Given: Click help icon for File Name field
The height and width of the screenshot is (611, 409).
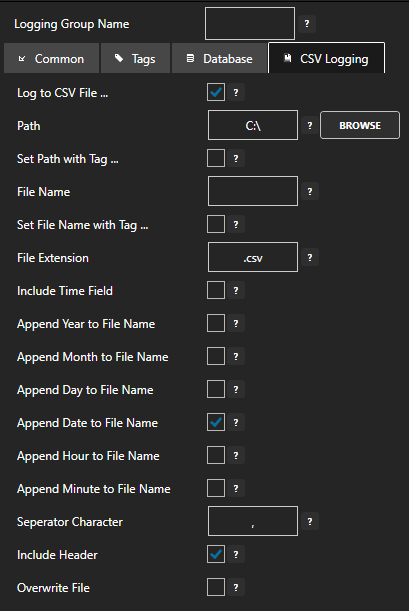Looking at the screenshot, I should pyautogui.click(x=310, y=191).
